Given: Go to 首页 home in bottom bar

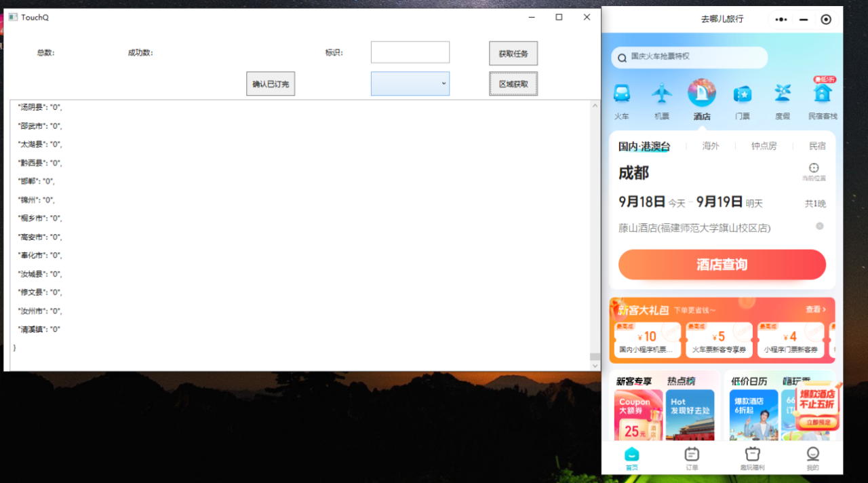Looking at the screenshot, I should click(632, 459).
